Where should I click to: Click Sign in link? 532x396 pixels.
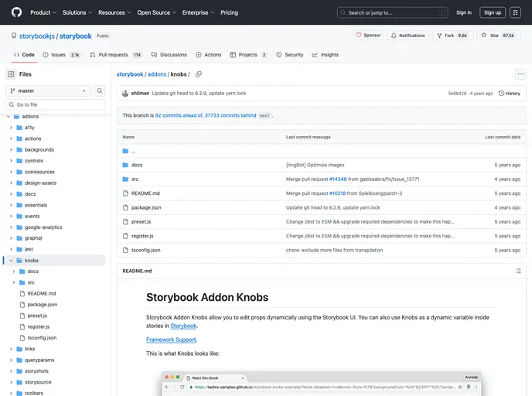pyautogui.click(x=464, y=12)
